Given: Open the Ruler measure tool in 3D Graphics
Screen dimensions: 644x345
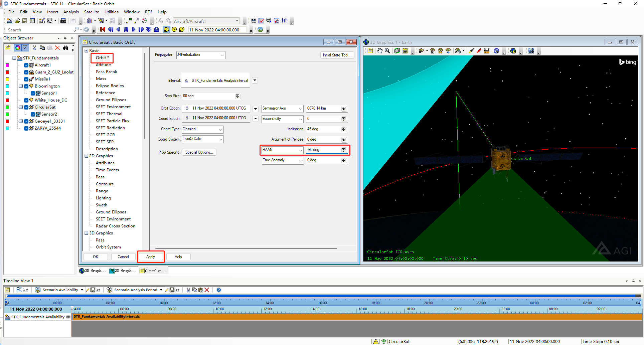Looking at the screenshot, I should 487,51.
